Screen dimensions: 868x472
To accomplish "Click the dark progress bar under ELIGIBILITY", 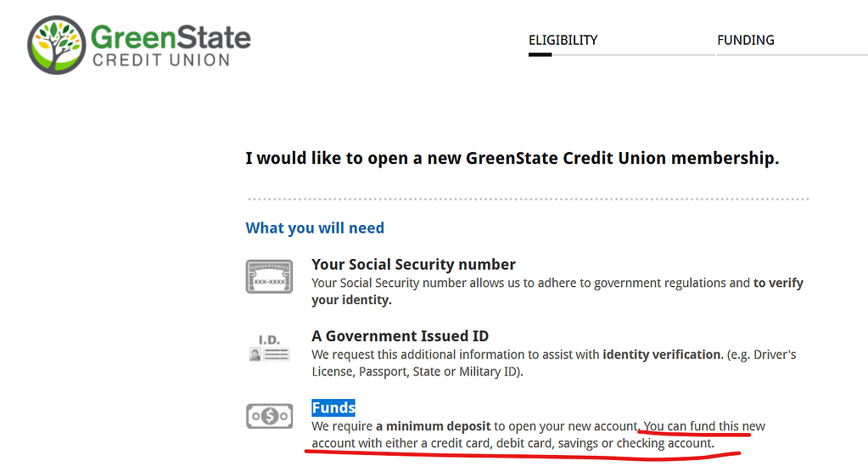I will coord(540,55).
